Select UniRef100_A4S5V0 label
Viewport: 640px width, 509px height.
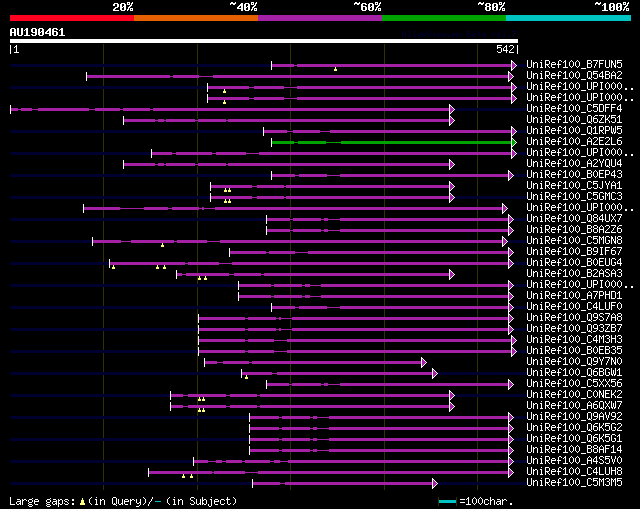pos(574,461)
